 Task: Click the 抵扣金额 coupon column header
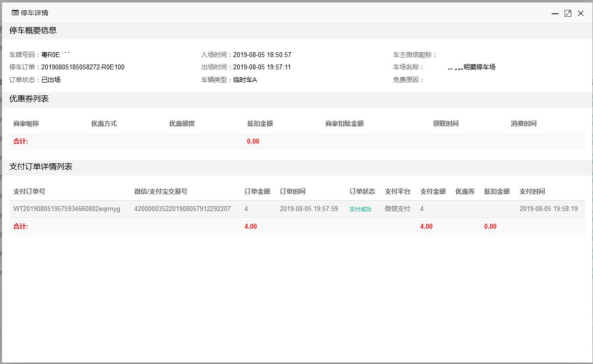pyautogui.click(x=260, y=123)
